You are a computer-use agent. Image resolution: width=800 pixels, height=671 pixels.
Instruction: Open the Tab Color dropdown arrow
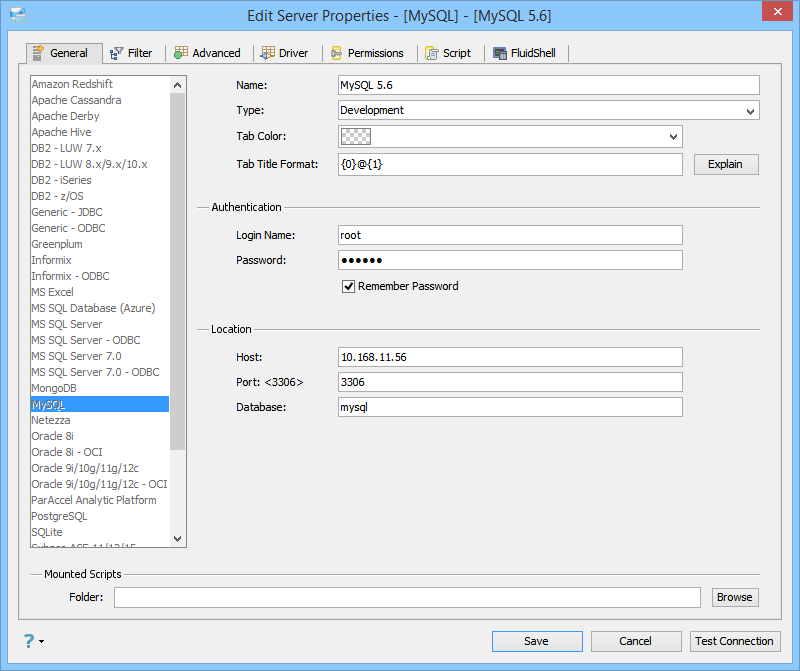click(x=673, y=137)
